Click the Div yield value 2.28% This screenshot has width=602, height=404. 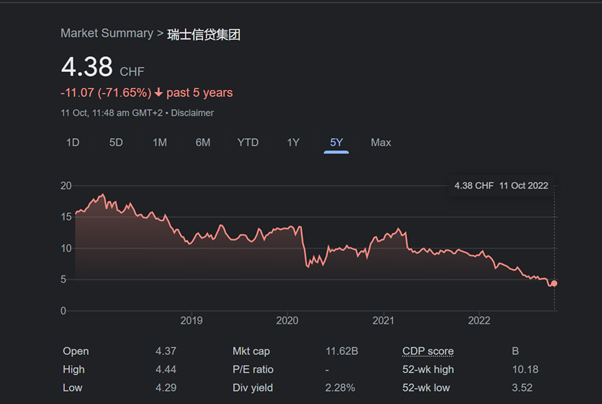coord(340,388)
